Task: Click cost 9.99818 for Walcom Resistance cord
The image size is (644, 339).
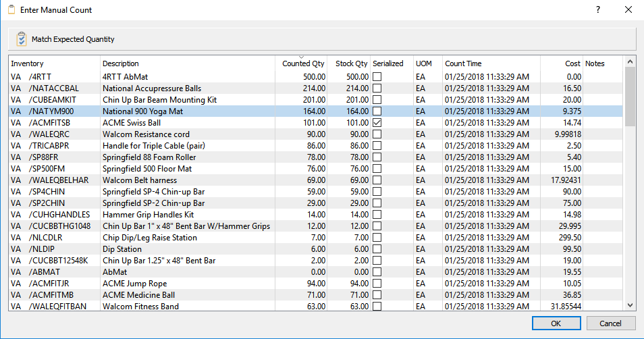Action: (x=568, y=134)
